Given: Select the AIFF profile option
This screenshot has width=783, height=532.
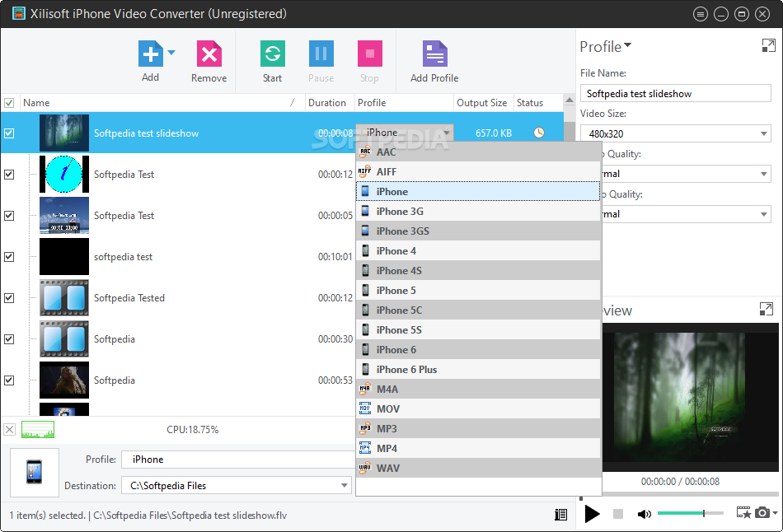Looking at the screenshot, I should [478, 171].
